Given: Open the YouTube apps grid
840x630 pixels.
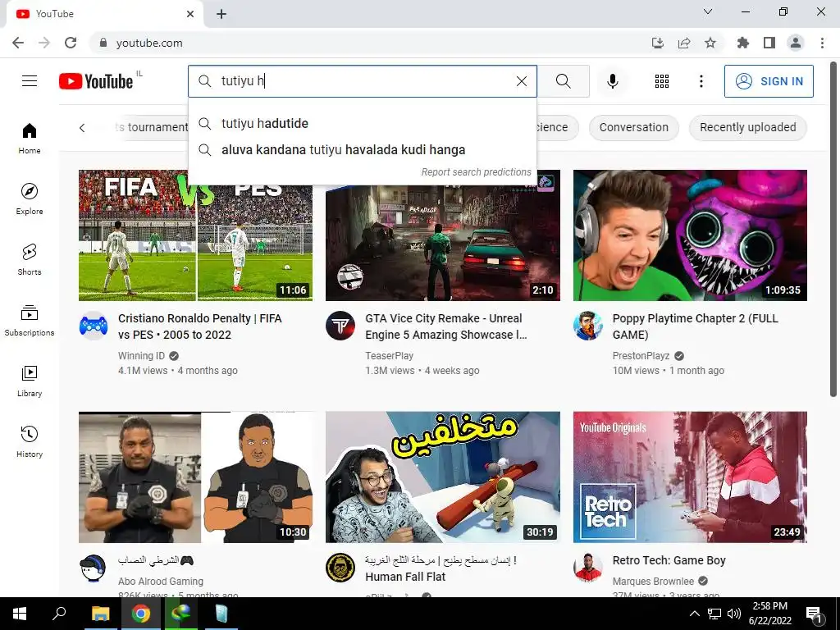Looking at the screenshot, I should coord(662,81).
